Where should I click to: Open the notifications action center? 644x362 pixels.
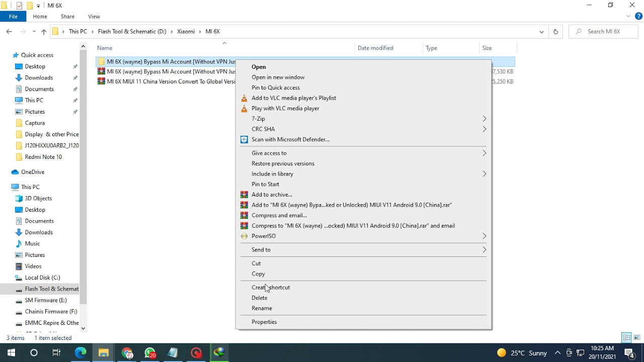629,352
